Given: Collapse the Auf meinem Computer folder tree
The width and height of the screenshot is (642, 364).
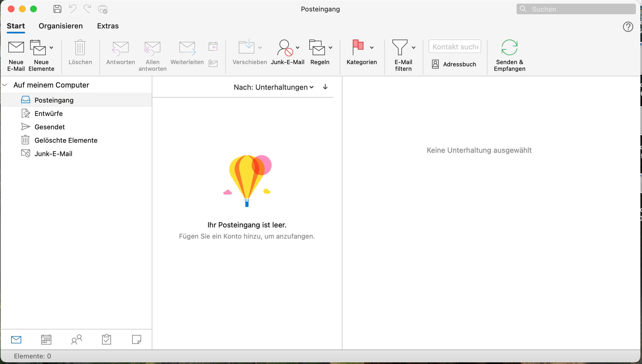Looking at the screenshot, I should pyautogui.click(x=5, y=85).
